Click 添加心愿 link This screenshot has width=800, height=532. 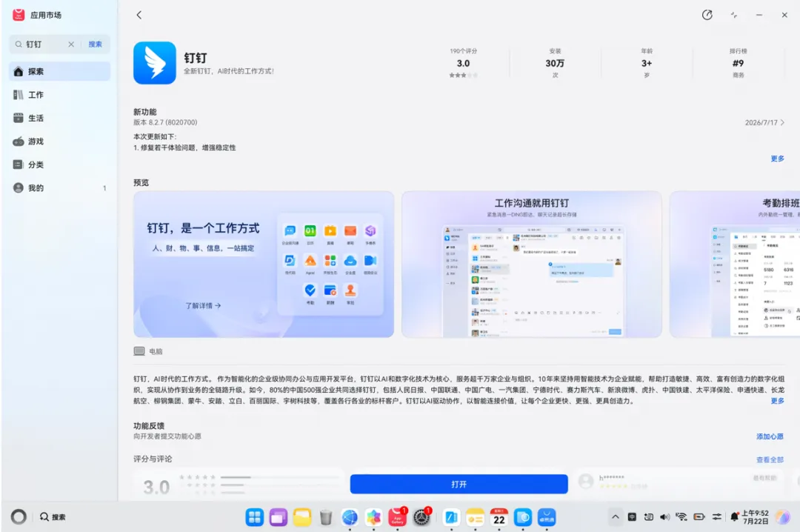click(770, 436)
